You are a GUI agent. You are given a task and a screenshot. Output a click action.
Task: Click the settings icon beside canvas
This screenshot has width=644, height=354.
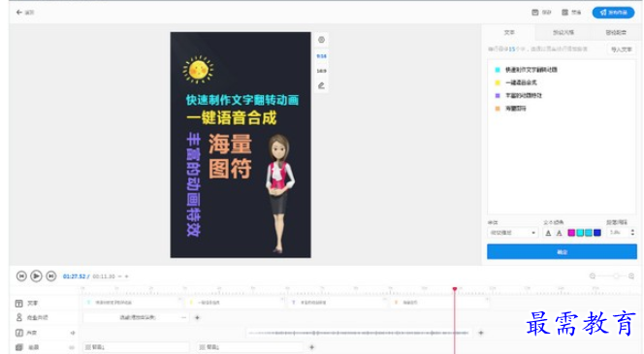click(x=321, y=40)
